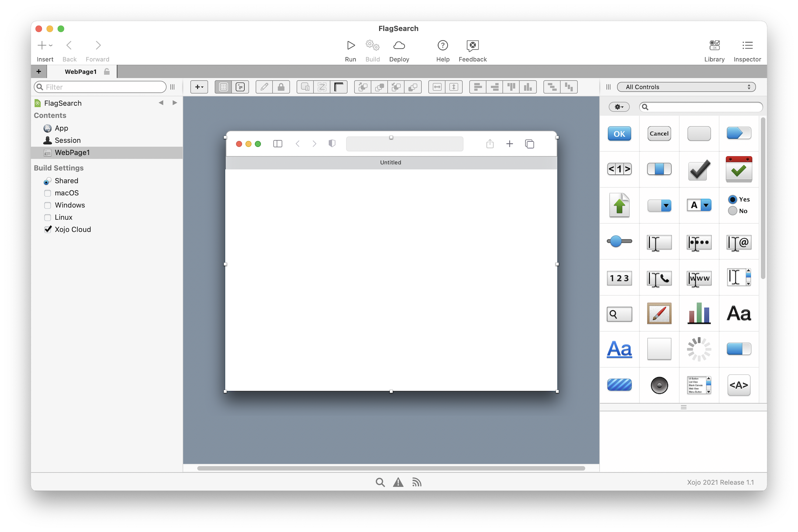Viewport: 798px width, 532px height.
Task: Click the Run project icon
Action: click(350, 46)
